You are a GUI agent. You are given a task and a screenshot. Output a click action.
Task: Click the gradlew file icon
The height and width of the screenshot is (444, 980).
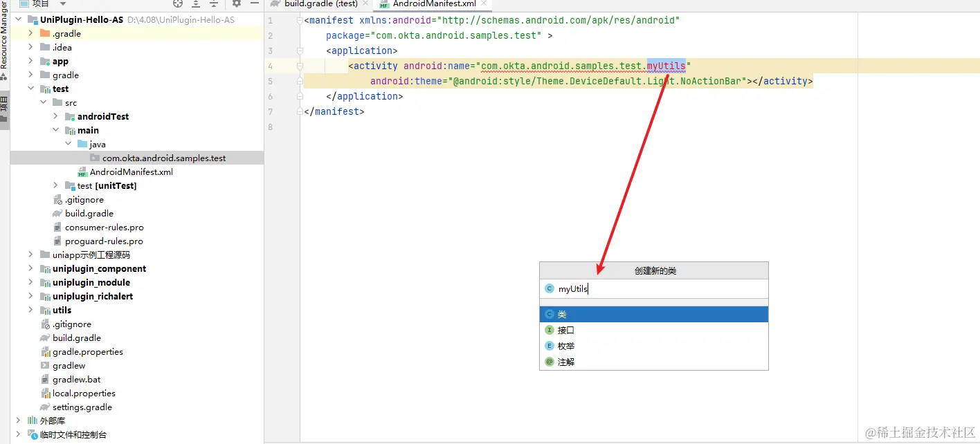[x=46, y=365]
